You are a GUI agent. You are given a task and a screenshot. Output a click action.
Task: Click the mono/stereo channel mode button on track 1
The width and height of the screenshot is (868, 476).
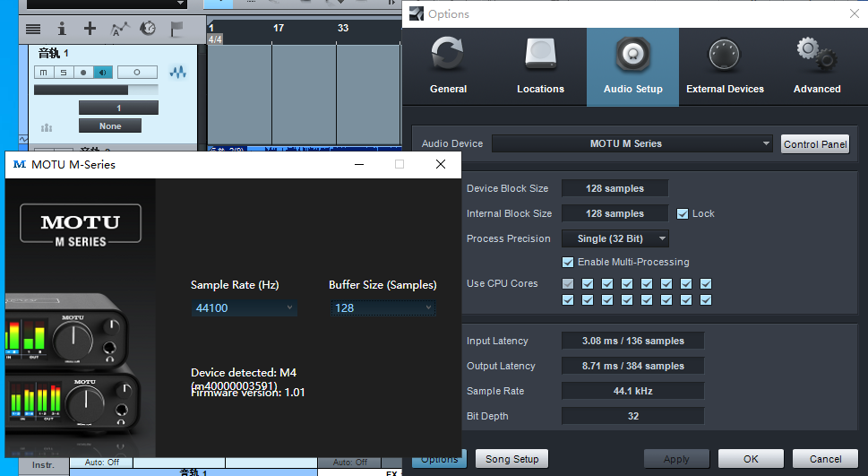(137, 73)
